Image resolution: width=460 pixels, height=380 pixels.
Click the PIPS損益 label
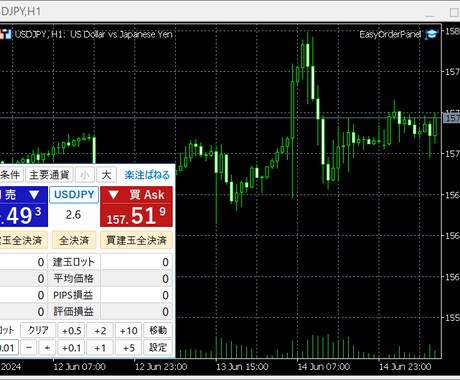pos(73,295)
